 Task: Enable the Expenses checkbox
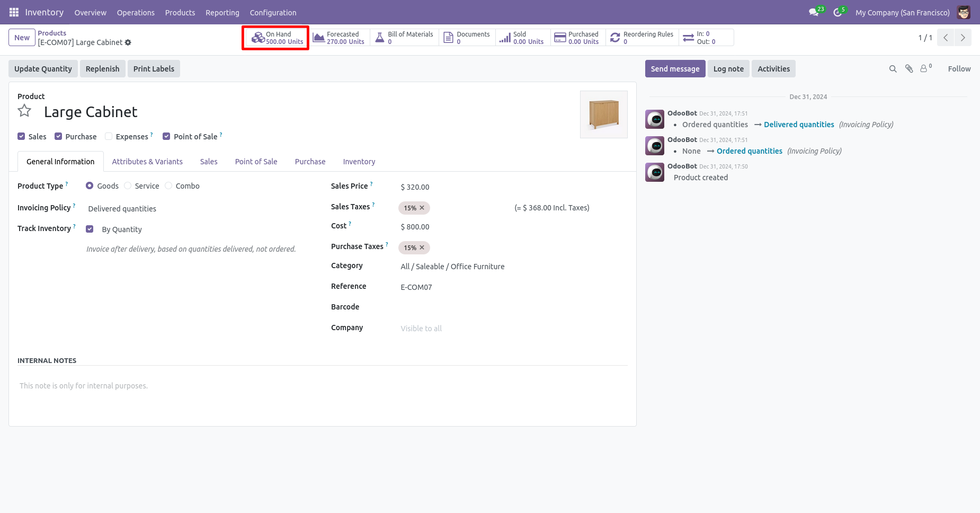(x=109, y=136)
